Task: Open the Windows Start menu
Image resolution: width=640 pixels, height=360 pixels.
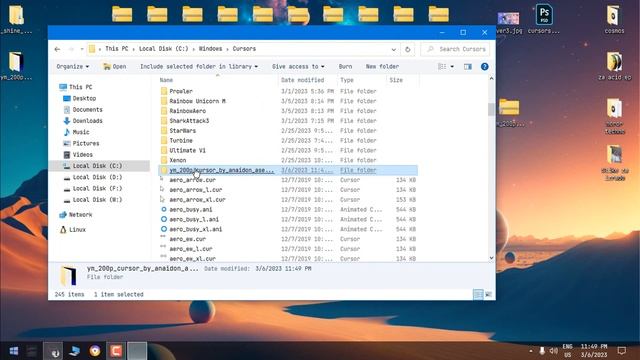Action: point(13,351)
